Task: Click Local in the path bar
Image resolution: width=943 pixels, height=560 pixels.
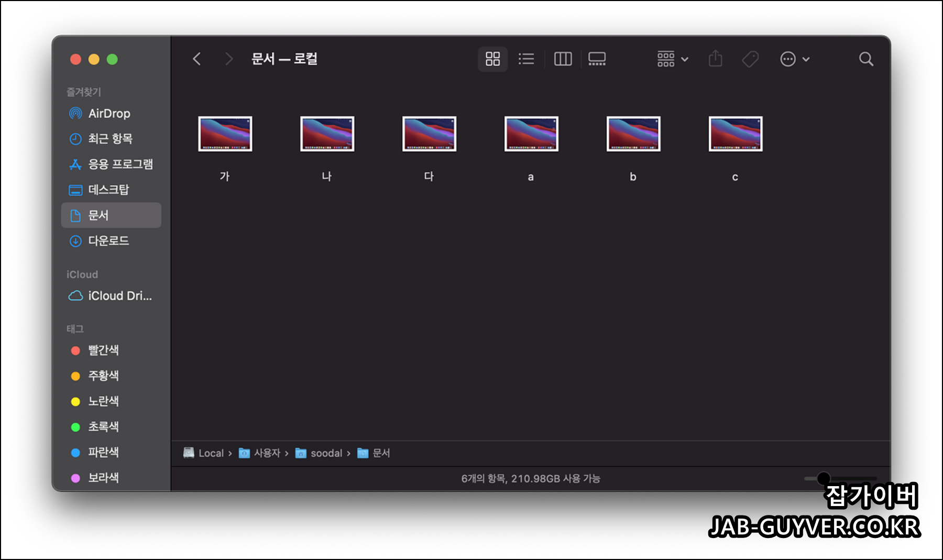Action: (204, 453)
